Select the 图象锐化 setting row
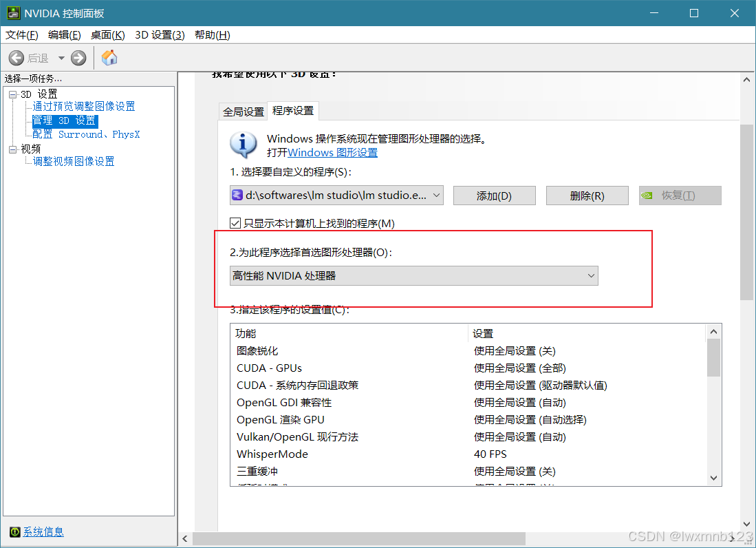 point(468,350)
